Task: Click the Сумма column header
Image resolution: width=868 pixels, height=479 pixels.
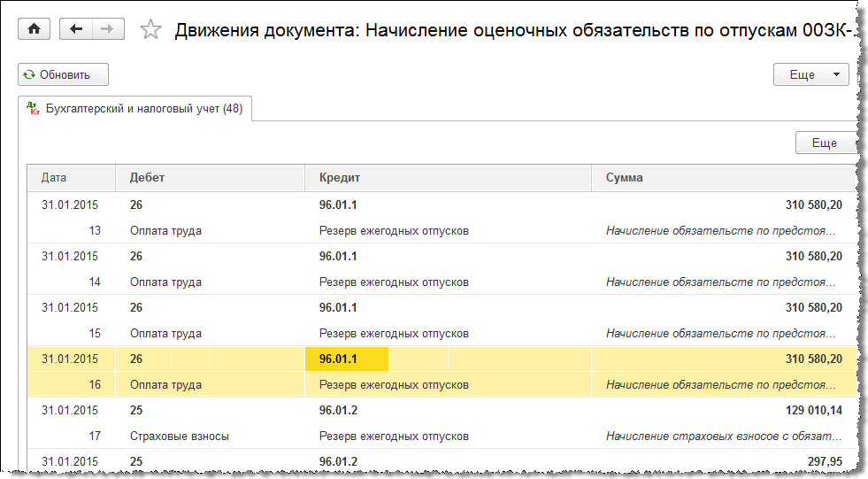Action: pyautogui.click(x=724, y=178)
